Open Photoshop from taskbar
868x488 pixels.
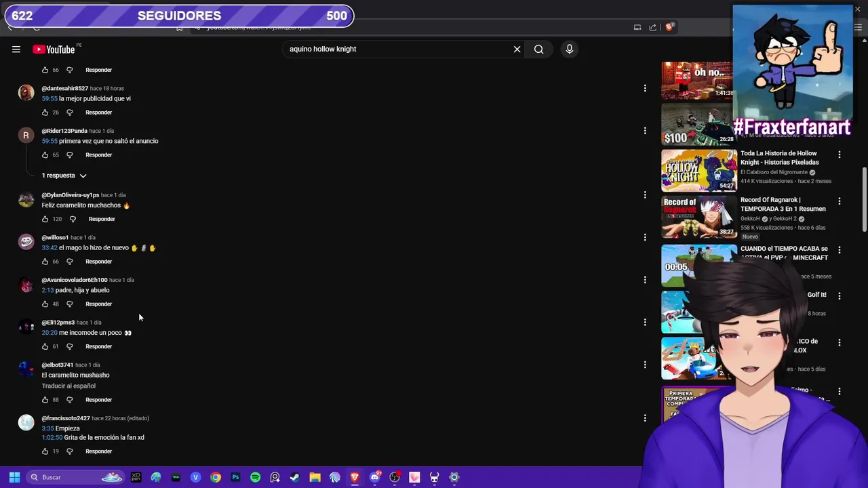coord(235,477)
